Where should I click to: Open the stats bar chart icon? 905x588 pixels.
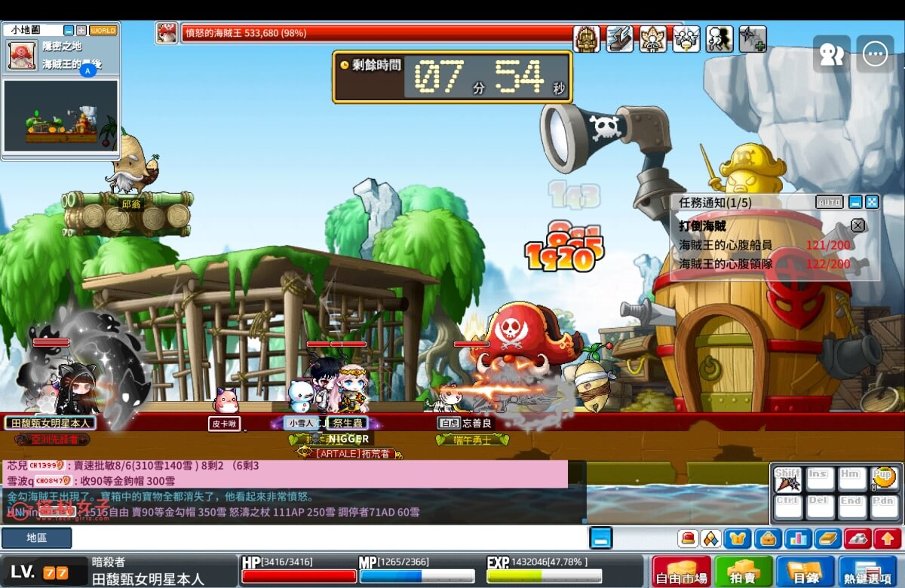[x=797, y=539]
